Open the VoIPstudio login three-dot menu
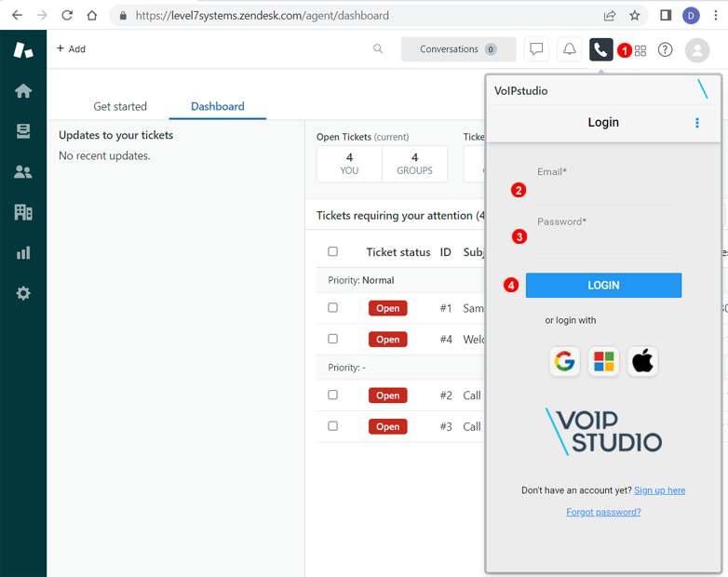 pos(697,123)
